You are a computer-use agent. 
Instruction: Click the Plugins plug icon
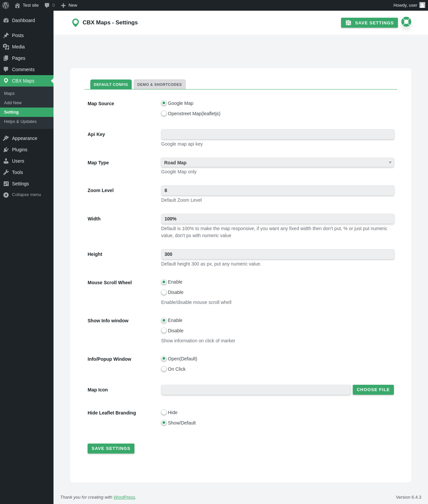point(6,150)
